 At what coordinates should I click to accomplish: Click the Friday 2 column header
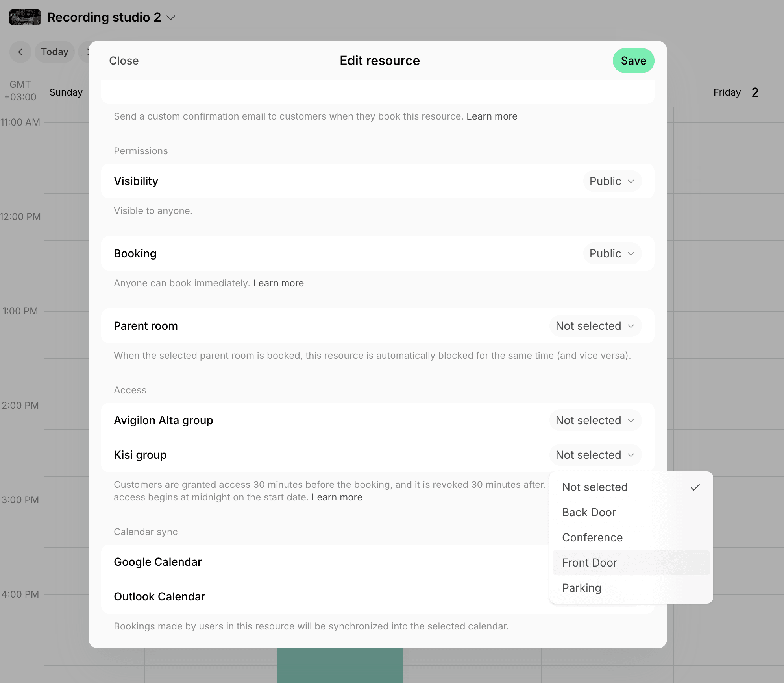pos(736,92)
